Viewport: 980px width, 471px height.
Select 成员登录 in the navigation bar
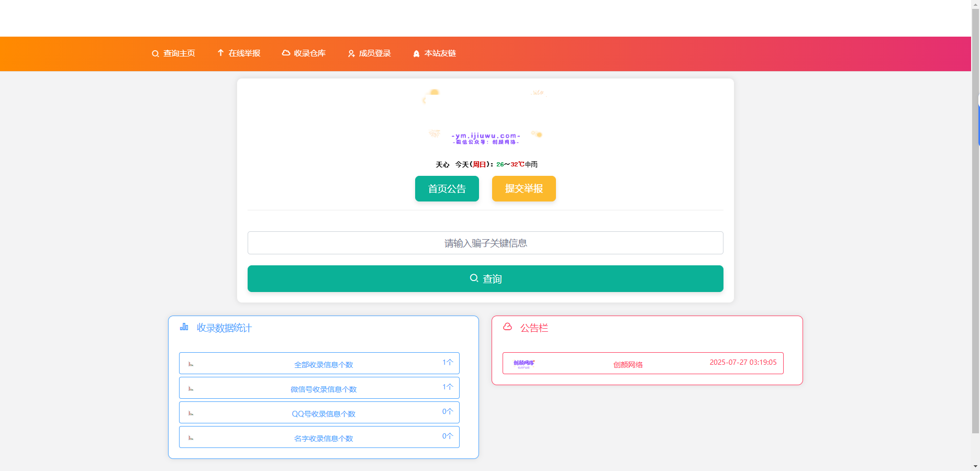(x=369, y=53)
